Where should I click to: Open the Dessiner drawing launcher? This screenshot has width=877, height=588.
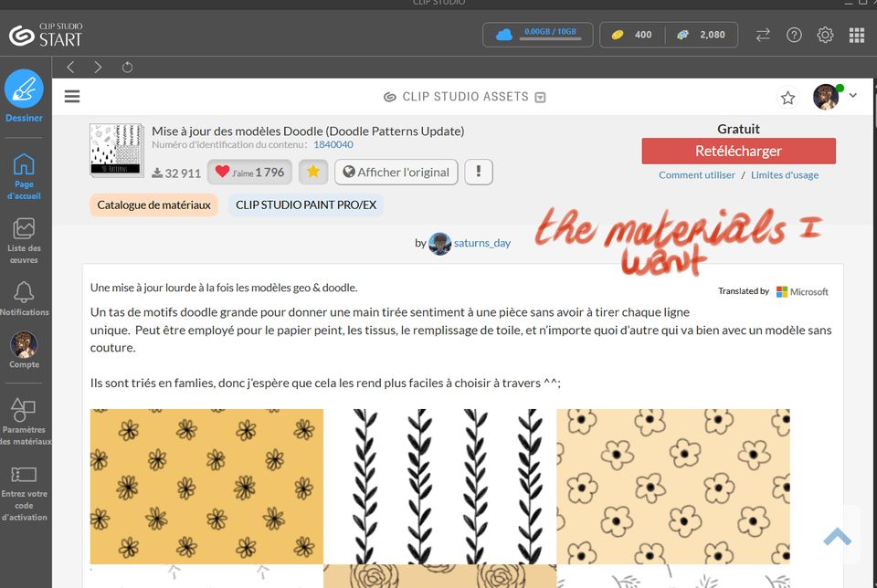24,96
